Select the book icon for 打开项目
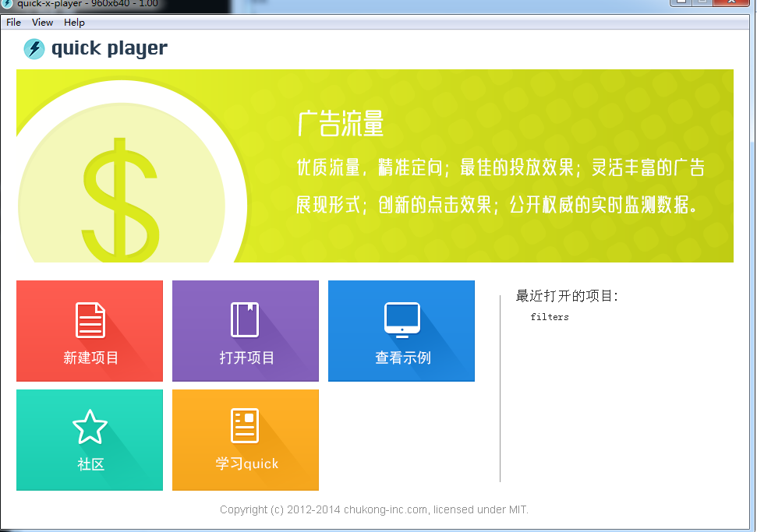The image size is (757, 532). [246, 320]
